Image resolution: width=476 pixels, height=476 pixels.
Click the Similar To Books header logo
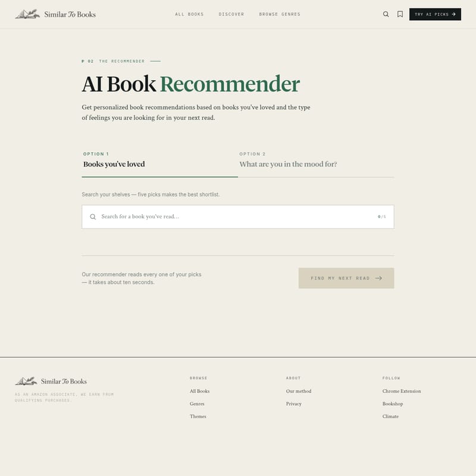coord(55,14)
